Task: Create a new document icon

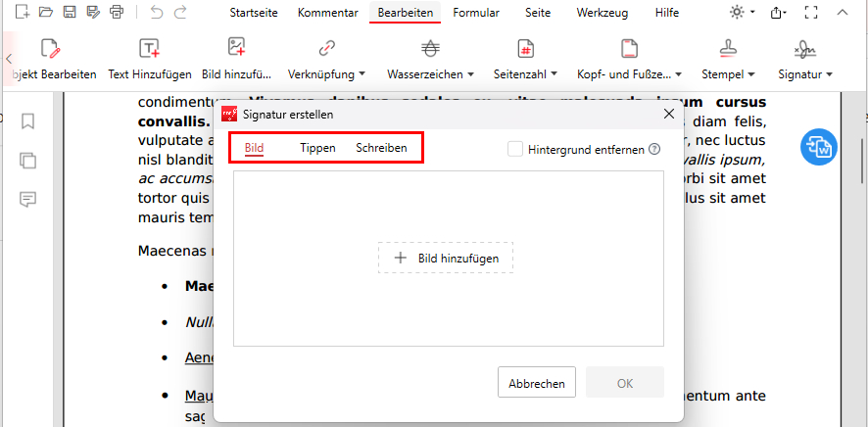Action: point(23,12)
